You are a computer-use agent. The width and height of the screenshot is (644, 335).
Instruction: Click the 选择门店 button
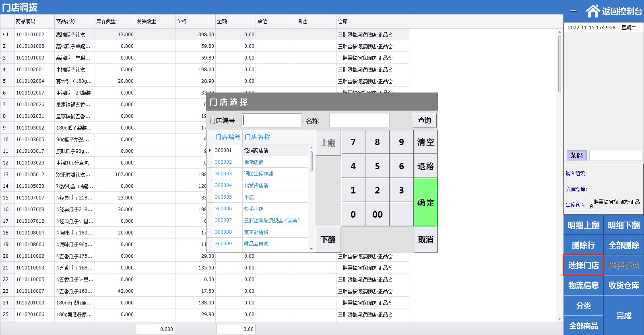pyautogui.click(x=583, y=265)
